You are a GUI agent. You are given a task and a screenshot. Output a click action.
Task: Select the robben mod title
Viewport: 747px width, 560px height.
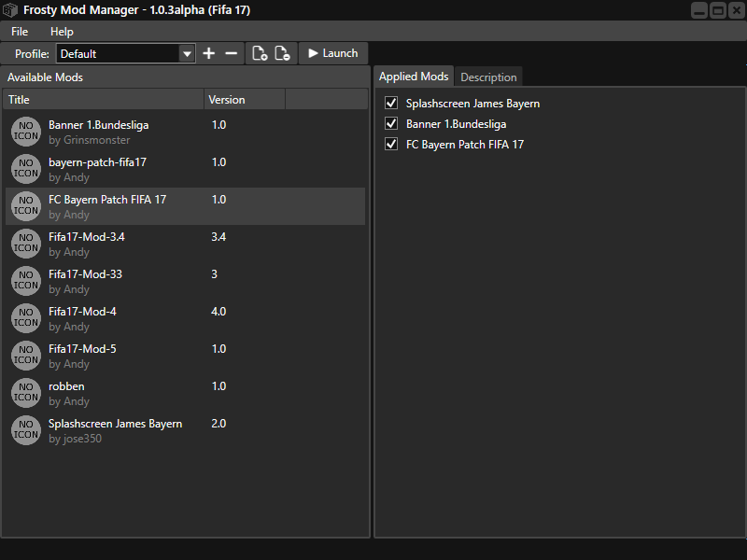tap(66, 386)
